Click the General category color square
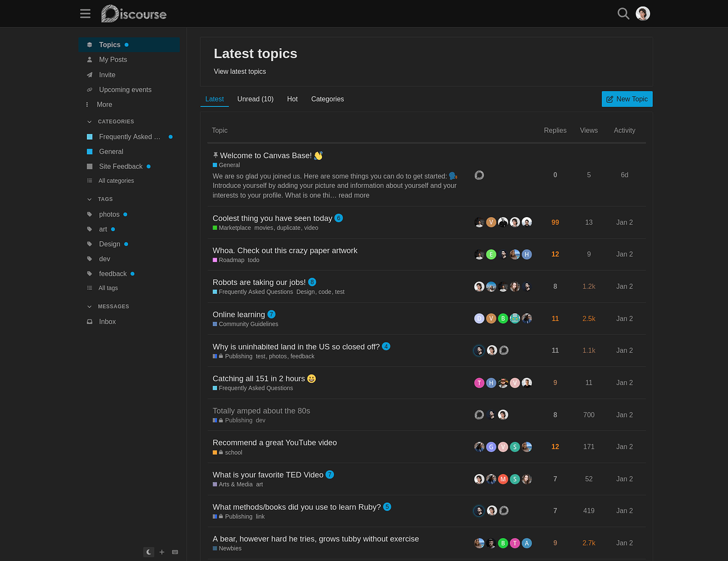728x561 pixels. coord(90,151)
